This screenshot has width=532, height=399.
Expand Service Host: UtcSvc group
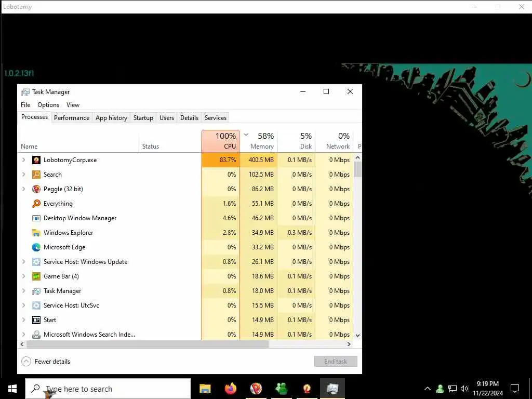point(23,305)
